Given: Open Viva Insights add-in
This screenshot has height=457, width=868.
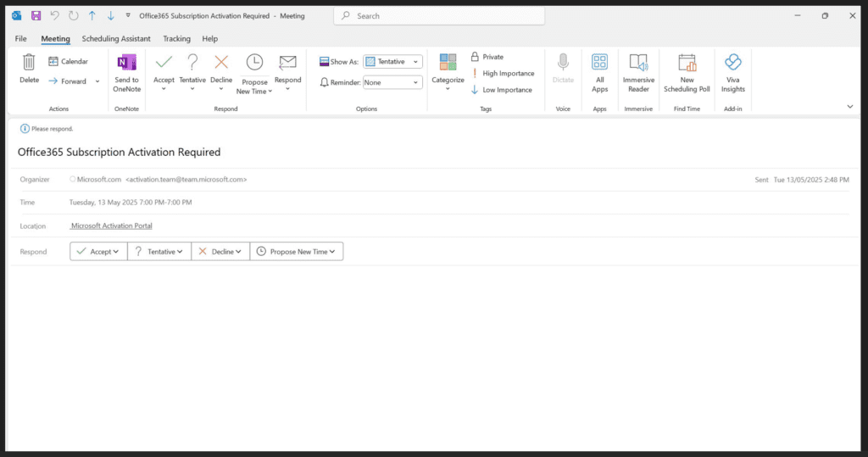Looking at the screenshot, I should coord(733,73).
